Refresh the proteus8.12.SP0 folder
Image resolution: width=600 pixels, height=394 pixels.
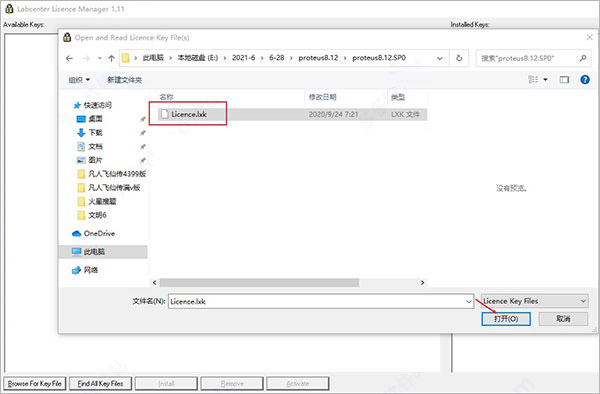click(459, 58)
